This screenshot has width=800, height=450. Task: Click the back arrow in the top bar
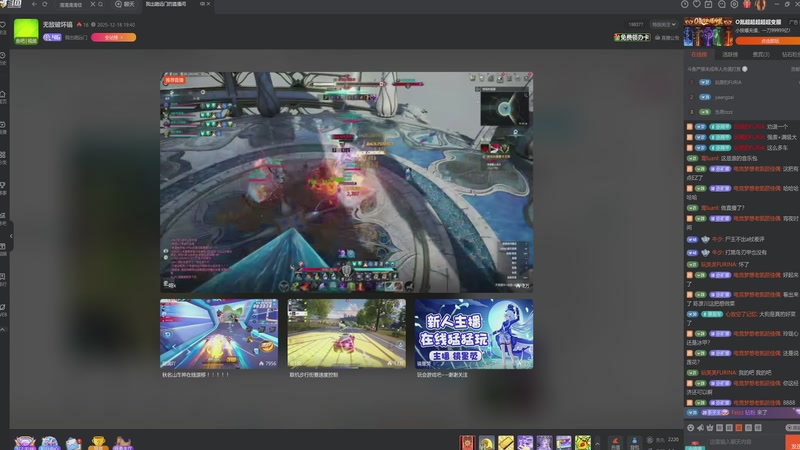coord(34,4)
